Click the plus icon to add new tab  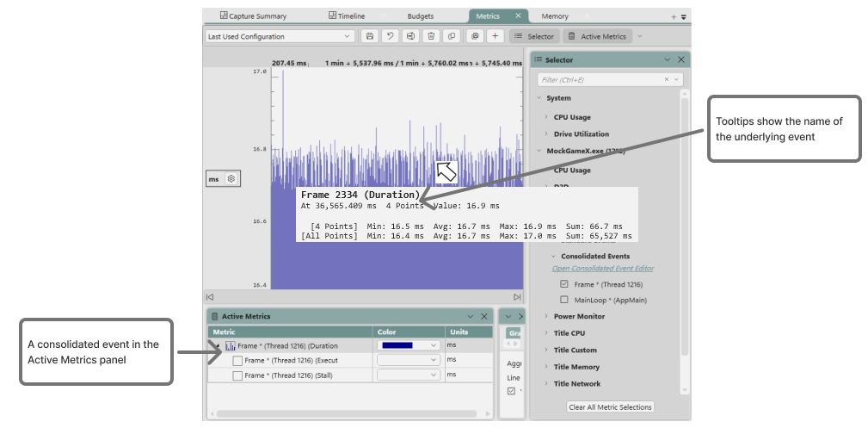tap(674, 17)
